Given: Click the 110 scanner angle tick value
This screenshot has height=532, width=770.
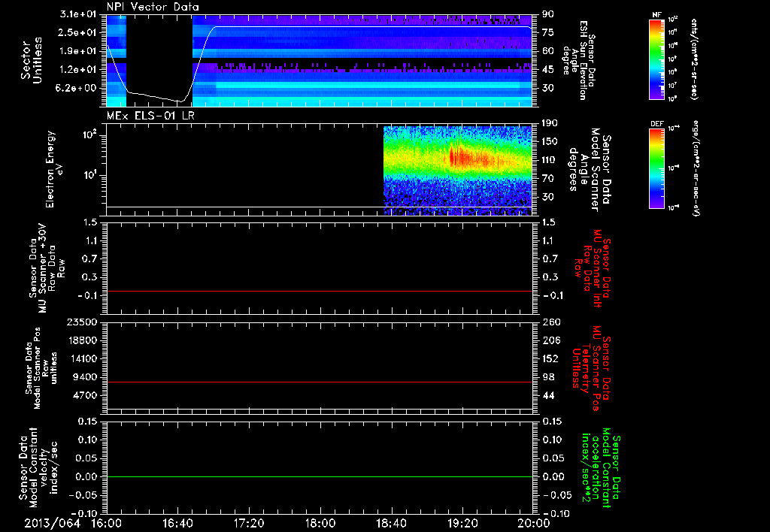Looking at the screenshot, I should (x=550, y=160).
